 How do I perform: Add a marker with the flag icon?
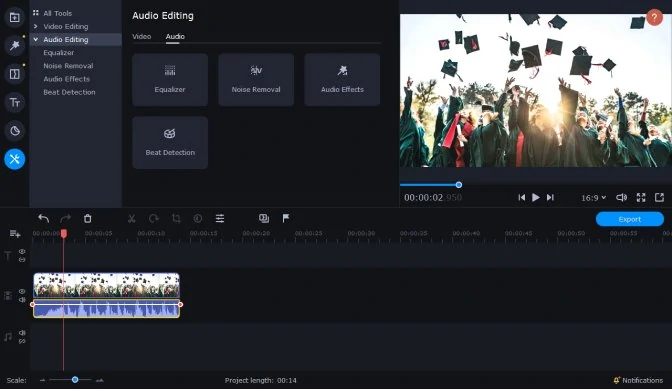tap(286, 218)
